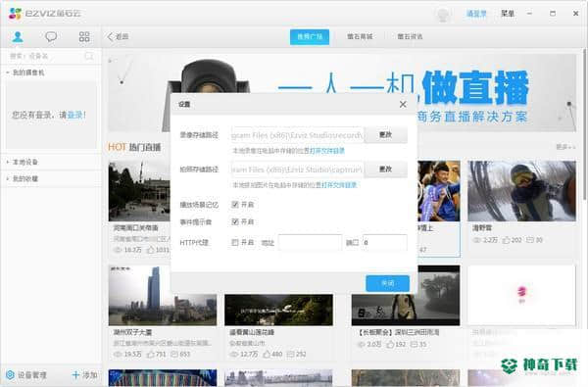This screenshot has height=387, width=588.
Task: Open the first hot live temple thumbnail
Action: click(139, 191)
